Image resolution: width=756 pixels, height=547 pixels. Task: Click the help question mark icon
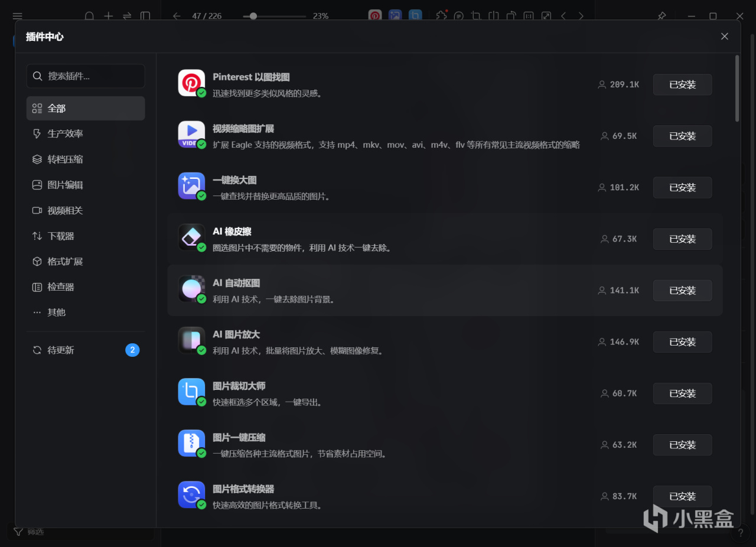[740, 533]
